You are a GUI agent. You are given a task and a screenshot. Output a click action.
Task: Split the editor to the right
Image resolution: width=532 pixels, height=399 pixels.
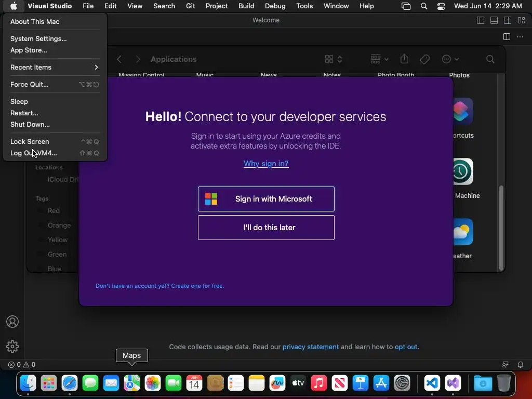pyautogui.click(x=507, y=37)
